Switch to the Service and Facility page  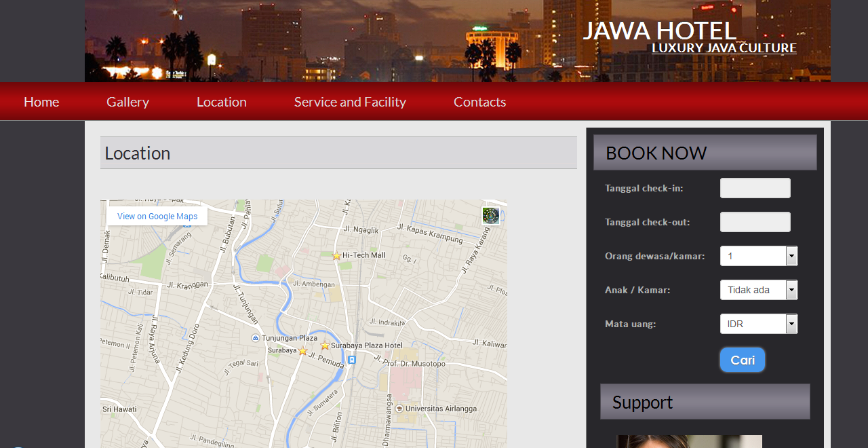coord(350,101)
